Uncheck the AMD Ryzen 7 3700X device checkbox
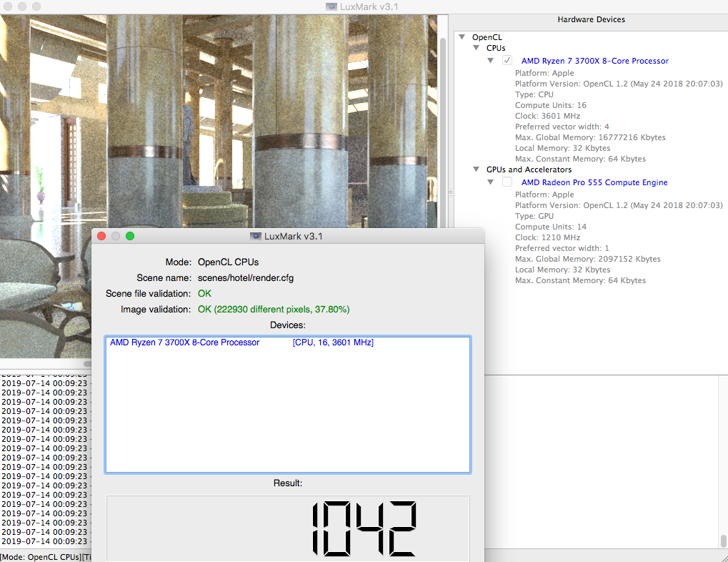 (507, 61)
